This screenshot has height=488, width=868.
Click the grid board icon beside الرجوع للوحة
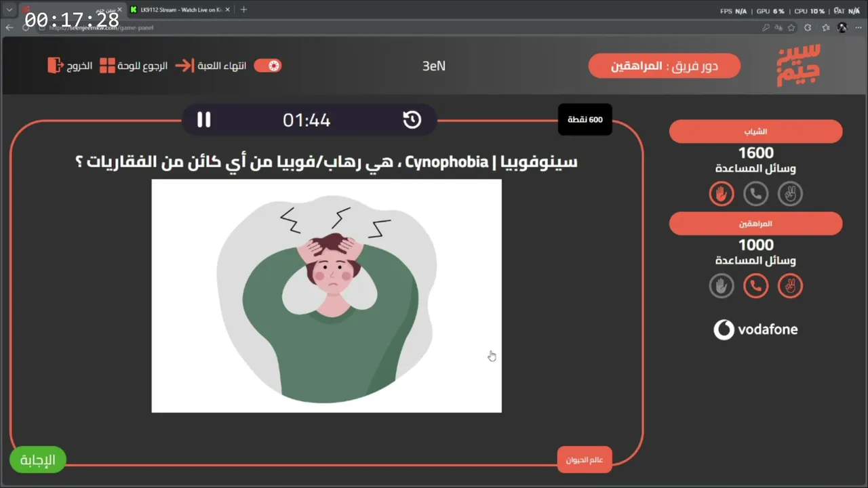coord(107,66)
